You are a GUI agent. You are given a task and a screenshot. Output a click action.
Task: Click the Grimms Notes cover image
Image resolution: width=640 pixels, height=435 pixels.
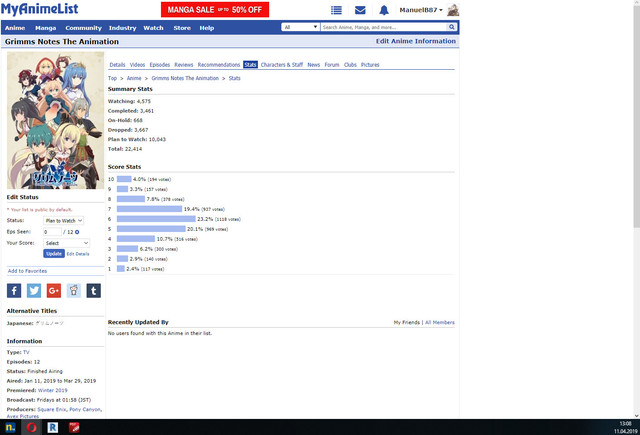55,120
